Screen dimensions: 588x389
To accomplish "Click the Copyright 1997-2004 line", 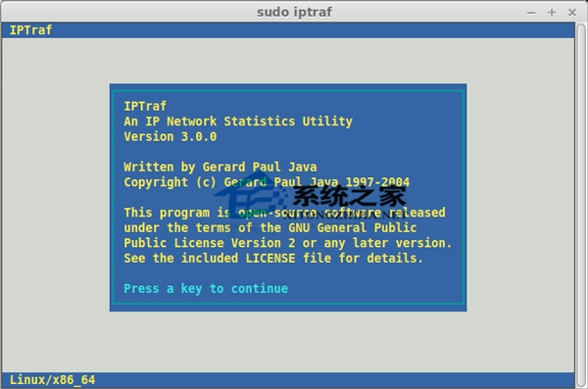I will [x=267, y=182].
